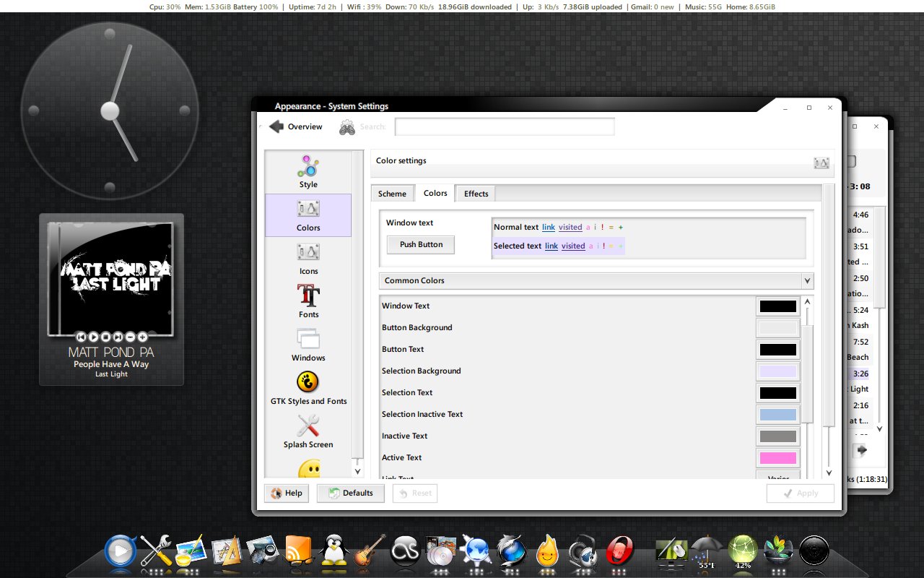This screenshot has width=924, height=578.
Task: Click the binoculars search icon
Action: [346, 126]
